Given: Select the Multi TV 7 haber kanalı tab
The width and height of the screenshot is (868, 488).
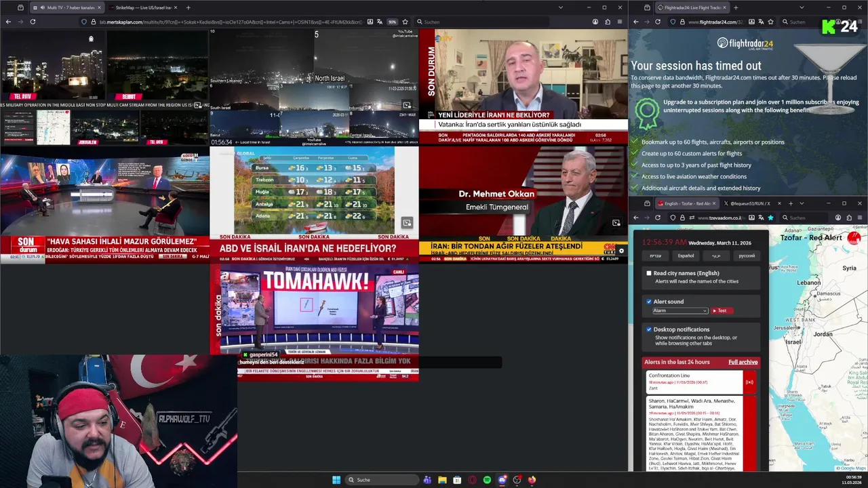Looking at the screenshot, I should point(66,7).
